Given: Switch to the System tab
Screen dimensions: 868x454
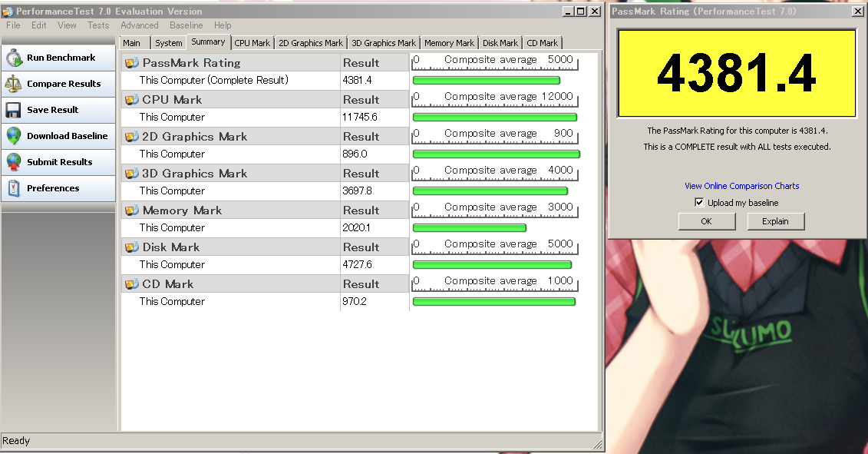Looking at the screenshot, I should tap(168, 43).
